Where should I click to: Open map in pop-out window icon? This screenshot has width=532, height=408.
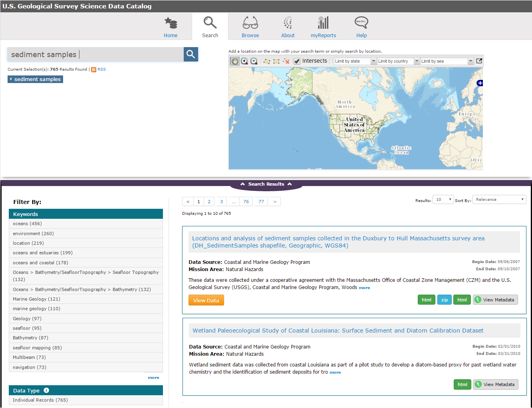479,61
